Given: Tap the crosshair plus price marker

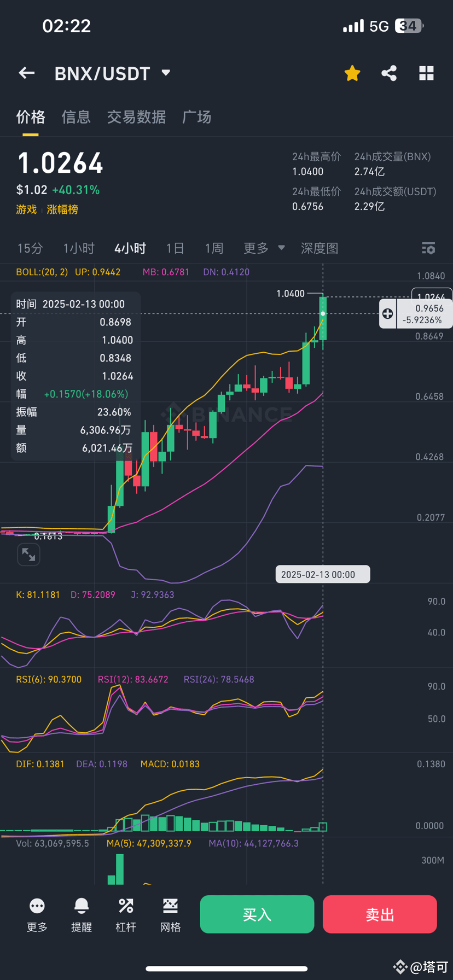Looking at the screenshot, I should tap(387, 314).
